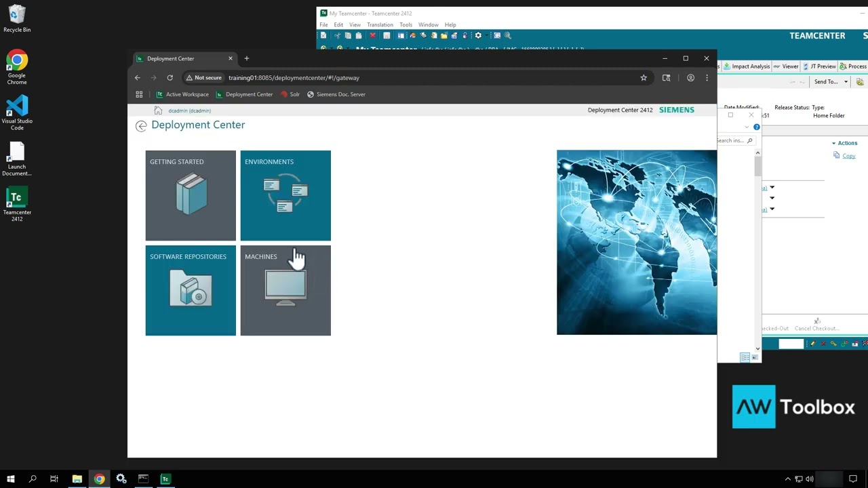Collapse the Actions section in Teamcenter

[x=834, y=143]
